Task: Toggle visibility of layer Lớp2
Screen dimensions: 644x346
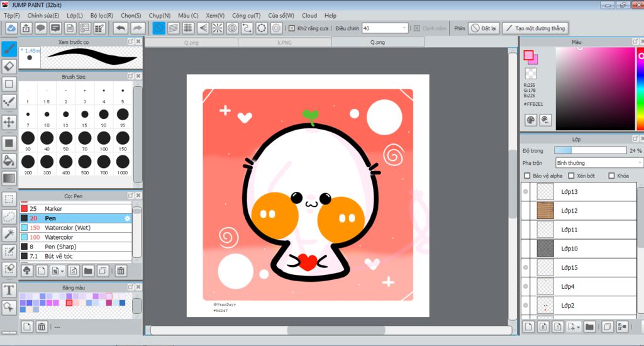Action: click(x=526, y=305)
